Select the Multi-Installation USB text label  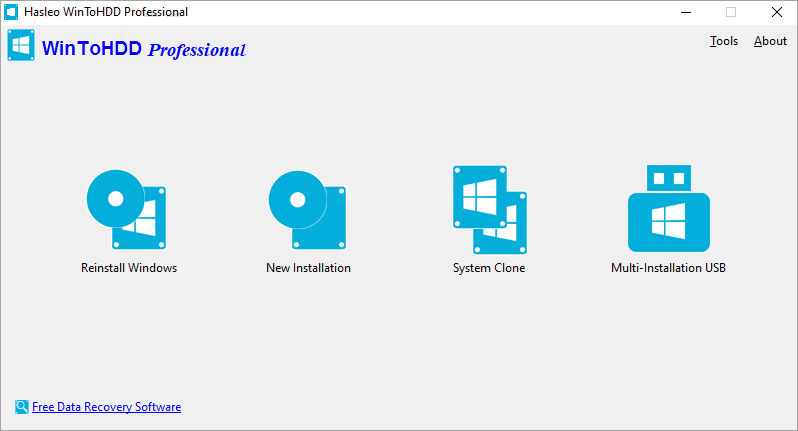pos(668,268)
